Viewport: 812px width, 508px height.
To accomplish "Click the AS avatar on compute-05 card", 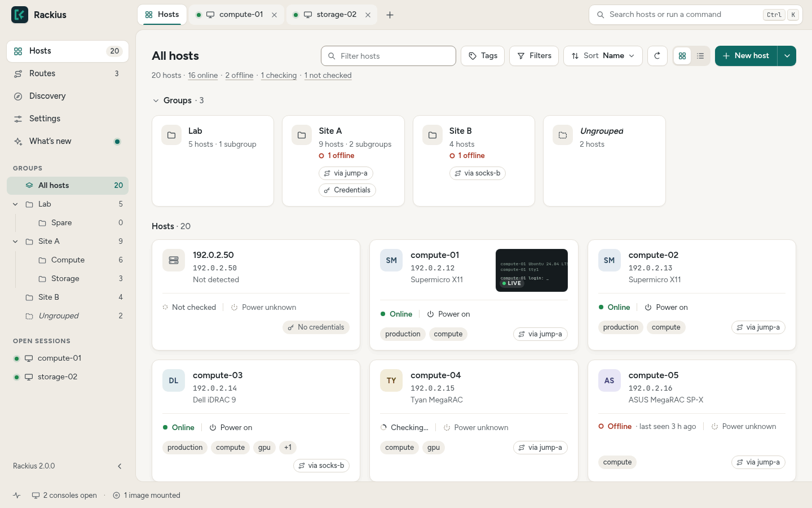I will (x=610, y=380).
